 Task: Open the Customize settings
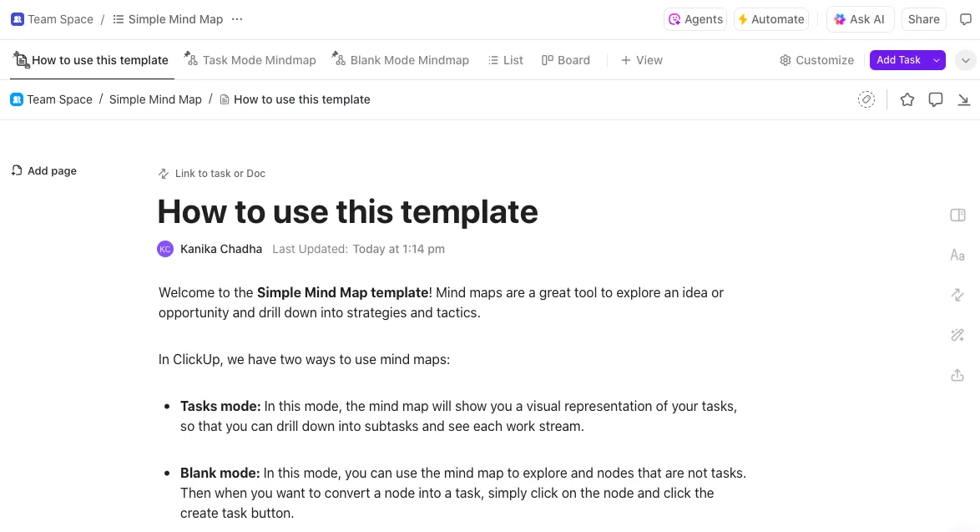click(x=817, y=60)
